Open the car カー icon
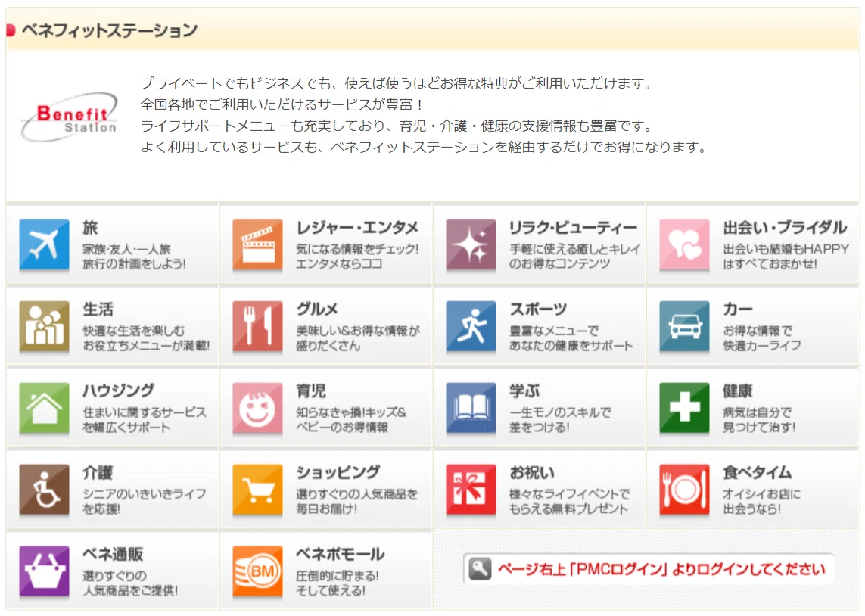This screenshot has height=616, width=865. tap(685, 326)
